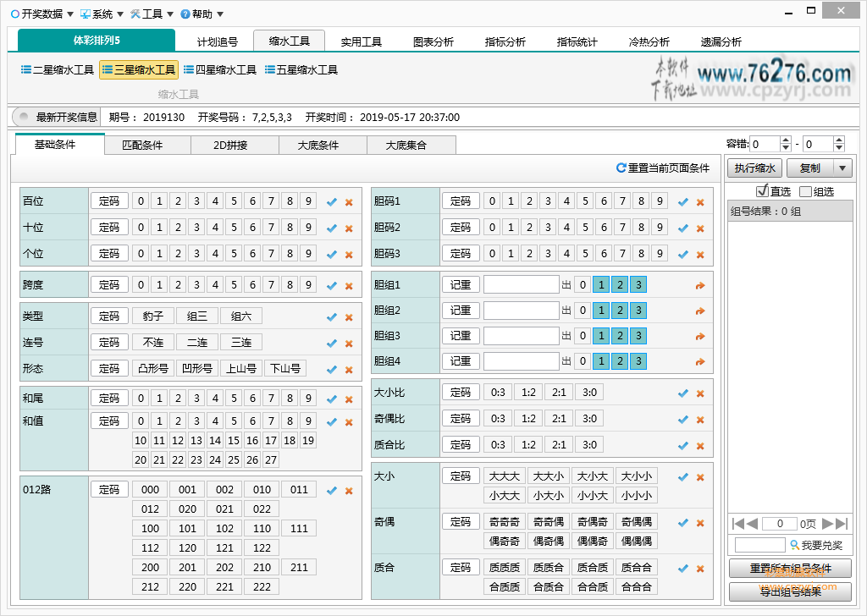
Task: Click orange X icon in 质合 row
Action: pos(700,569)
